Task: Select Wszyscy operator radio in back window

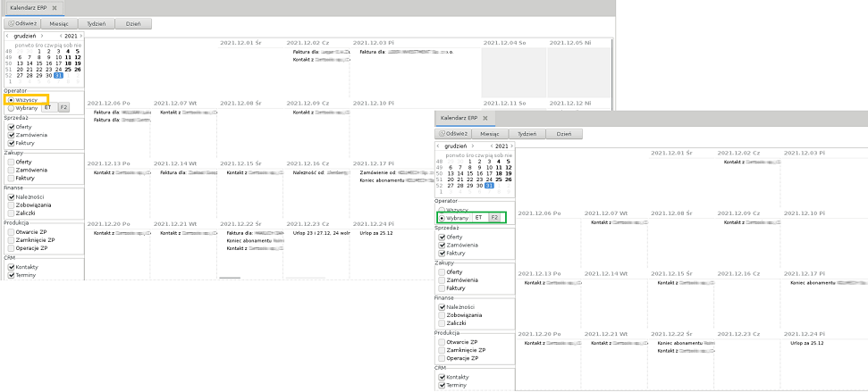Action: pos(11,100)
